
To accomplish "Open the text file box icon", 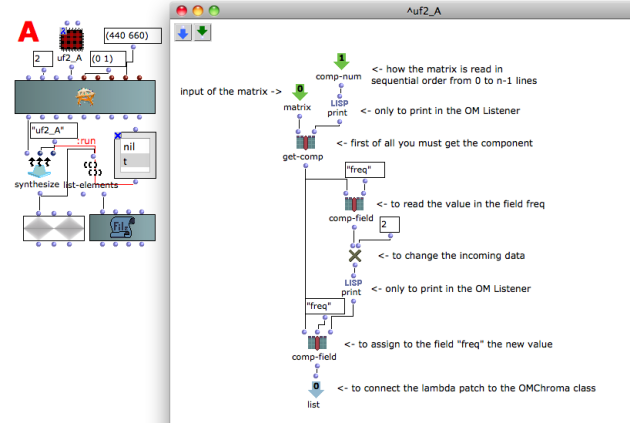I will click(122, 228).
